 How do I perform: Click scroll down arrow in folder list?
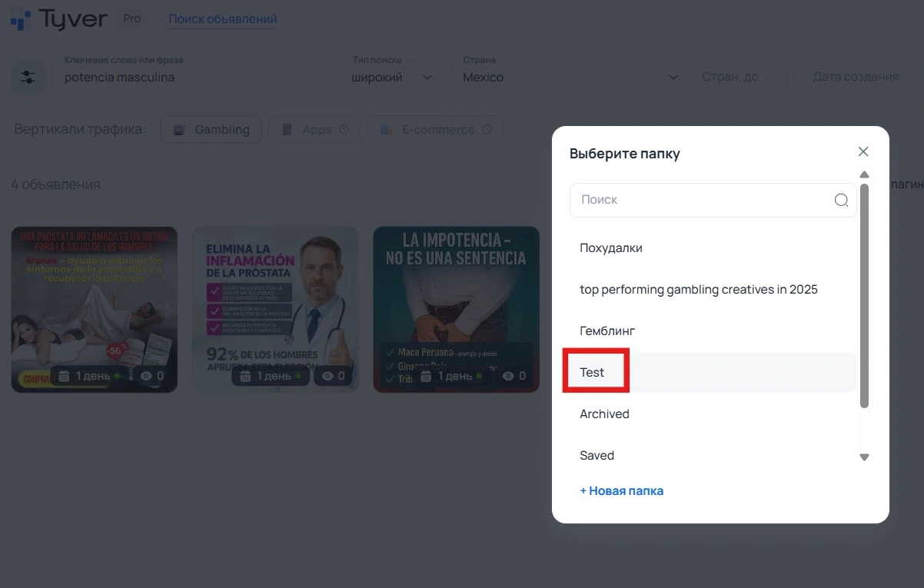click(x=864, y=457)
